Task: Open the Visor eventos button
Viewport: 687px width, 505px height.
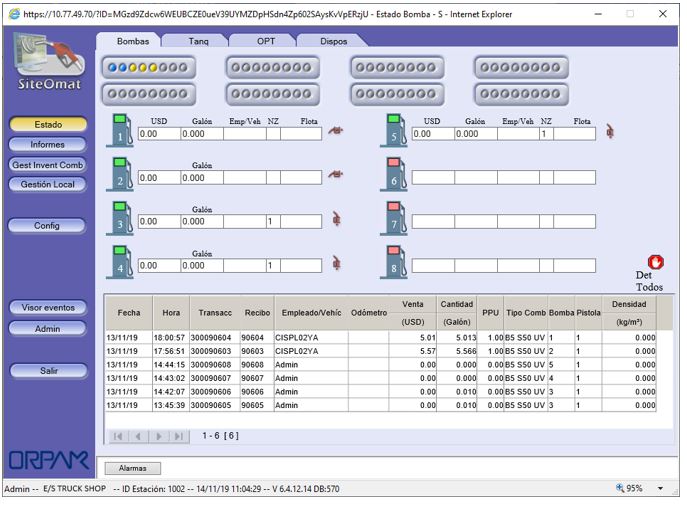Action: coord(47,308)
